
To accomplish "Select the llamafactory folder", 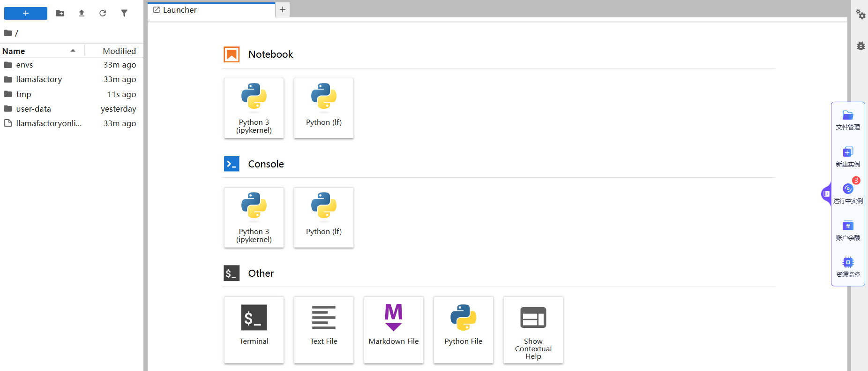I will tap(39, 79).
